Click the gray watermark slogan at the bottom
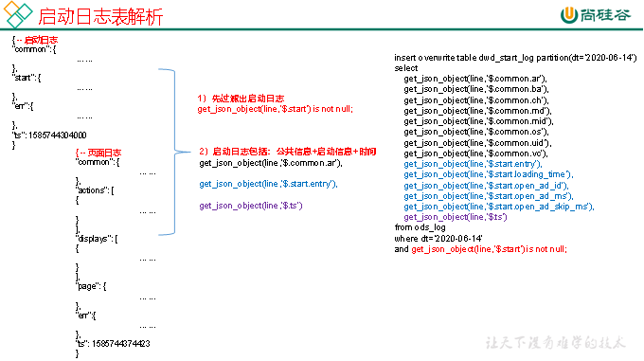This screenshot has width=644, height=361. (x=555, y=343)
